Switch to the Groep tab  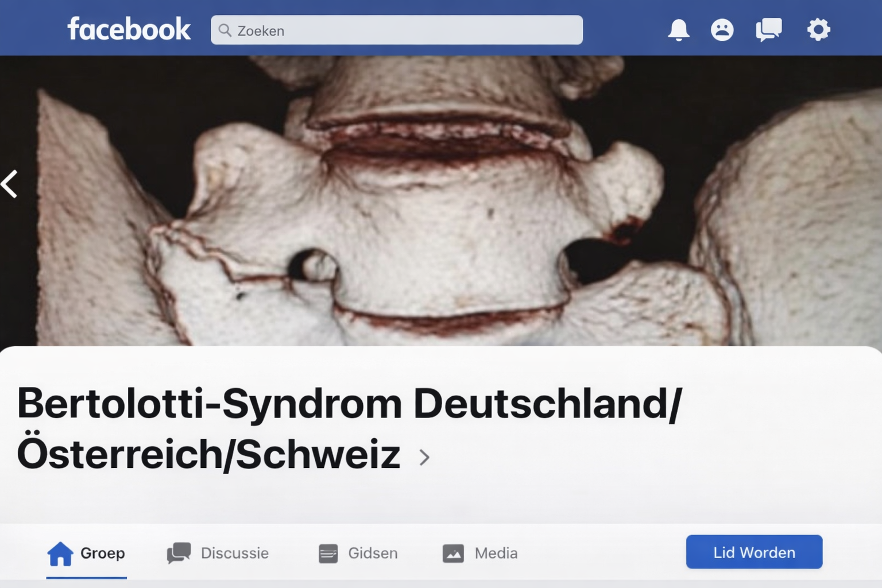pyautogui.click(x=86, y=554)
